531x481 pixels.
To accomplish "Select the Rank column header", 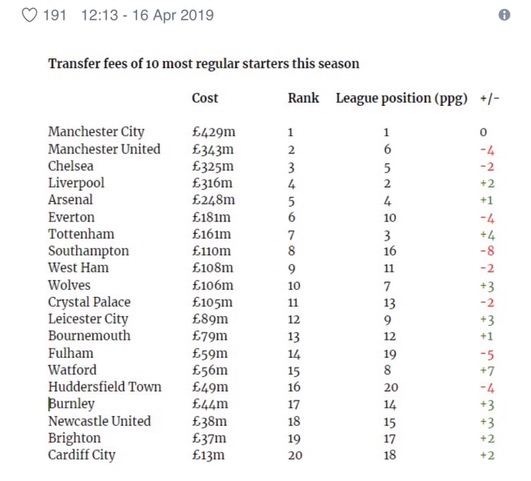I will tap(303, 98).
